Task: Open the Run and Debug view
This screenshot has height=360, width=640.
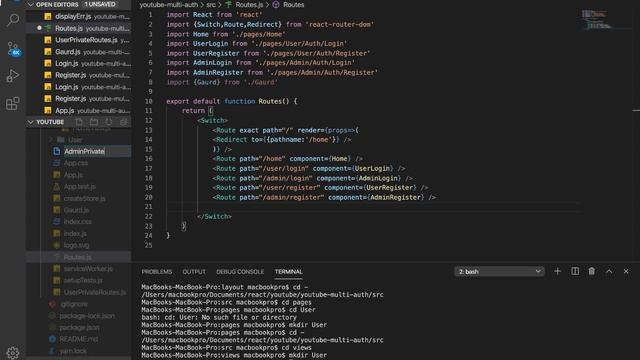Action: (13, 76)
